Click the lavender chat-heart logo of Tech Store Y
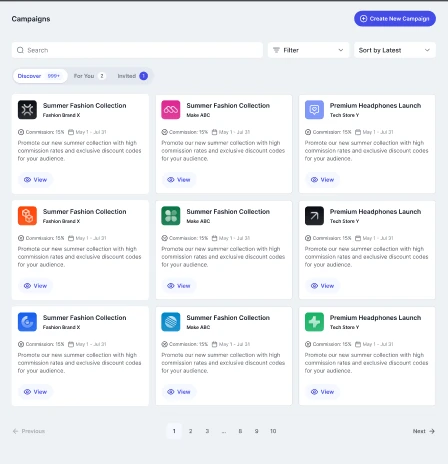The image size is (448, 464). click(314, 110)
